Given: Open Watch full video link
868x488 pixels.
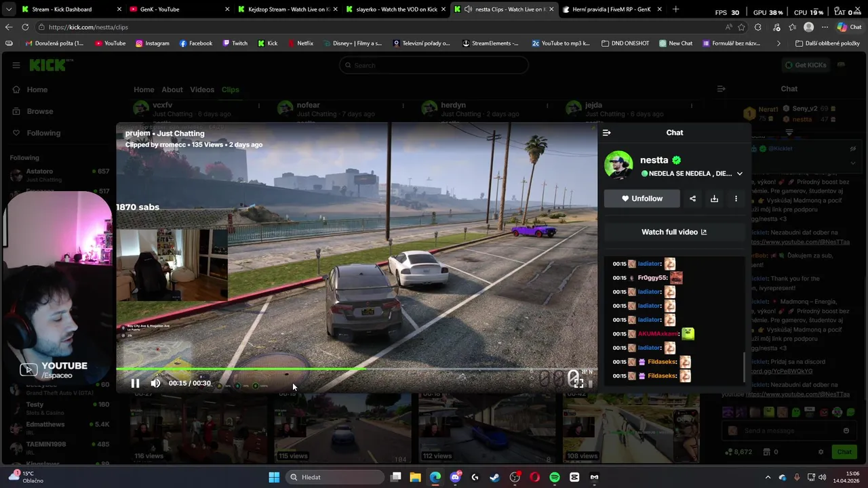Looking at the screenshot, I should pyautogui.click(x=674, y=232).
